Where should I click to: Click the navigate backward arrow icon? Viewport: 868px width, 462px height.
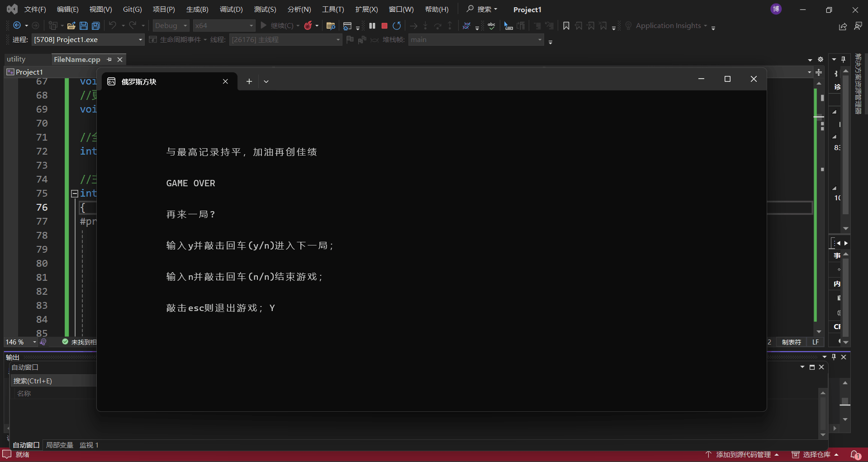[17, 26]
